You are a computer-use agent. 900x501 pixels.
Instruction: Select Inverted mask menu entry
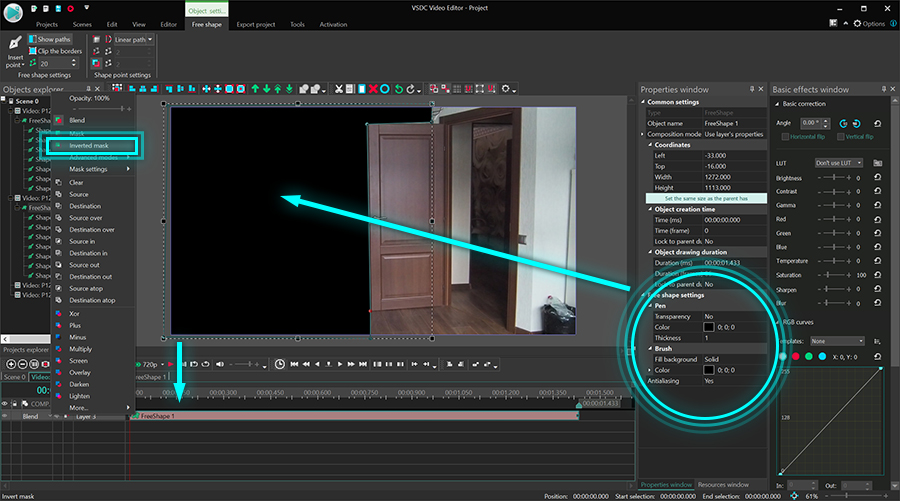pos(92,146)
